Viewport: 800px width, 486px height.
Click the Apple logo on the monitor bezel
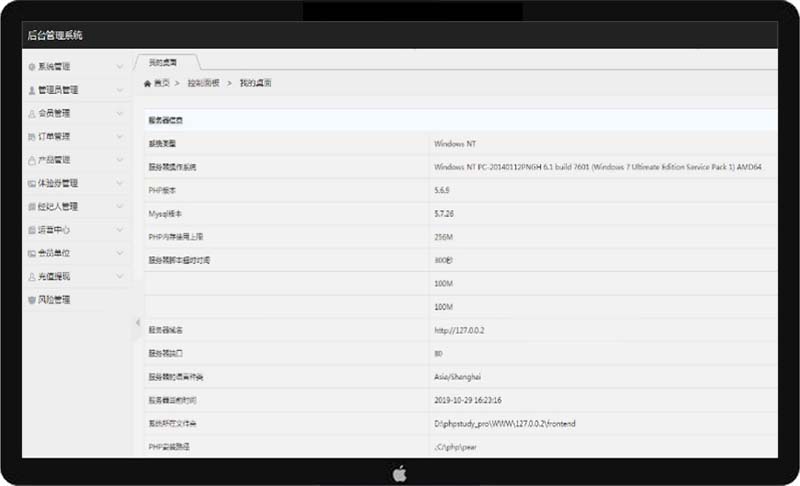(x=400, y=472)
